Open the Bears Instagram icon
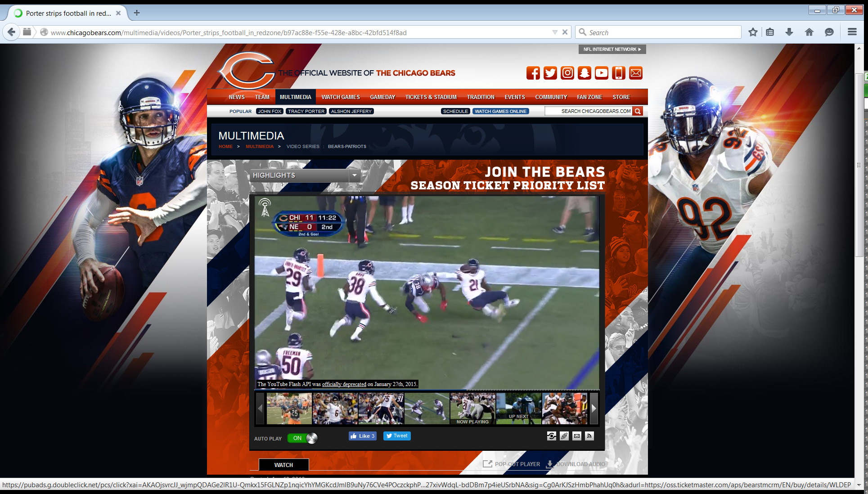This screenshot has height=494, width=868. (x=567, y=73)
